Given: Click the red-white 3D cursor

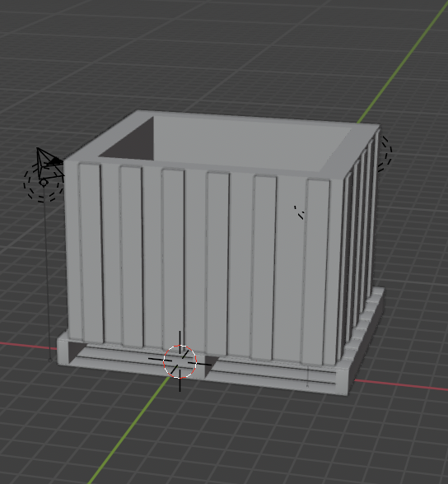Looking at the screenshot, I should point(180,361).
